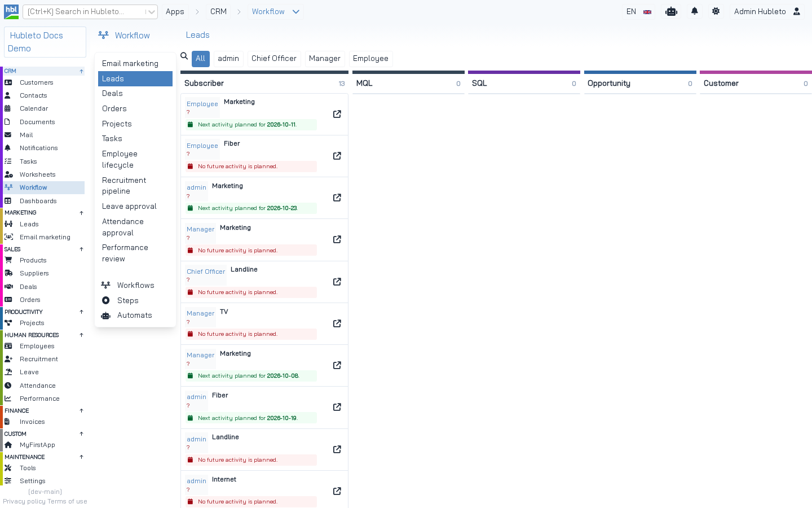
Task: Filter leads by the Employee tab
Action: [370, 59]
